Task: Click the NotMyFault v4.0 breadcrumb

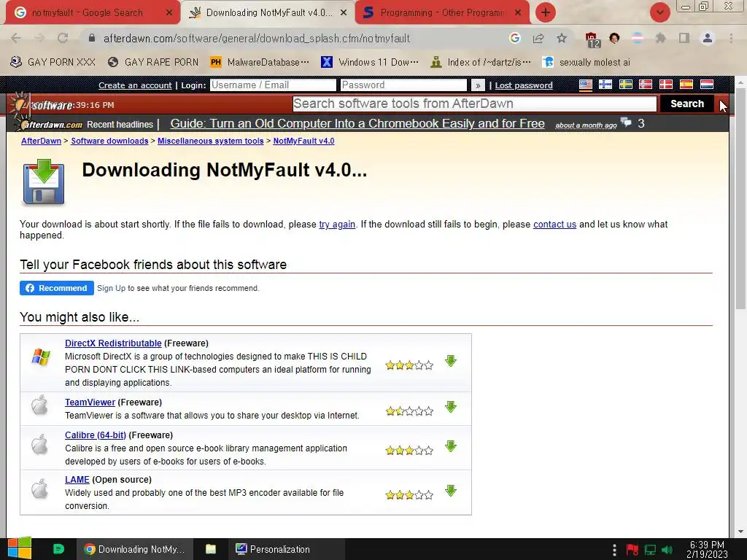Action: (x=303, y=141)
